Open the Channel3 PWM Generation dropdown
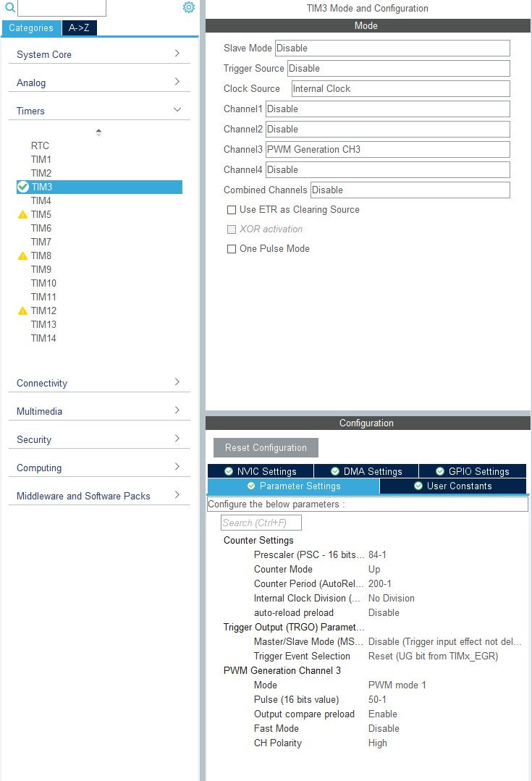This screenshot has width=532, height=781. 387,149
